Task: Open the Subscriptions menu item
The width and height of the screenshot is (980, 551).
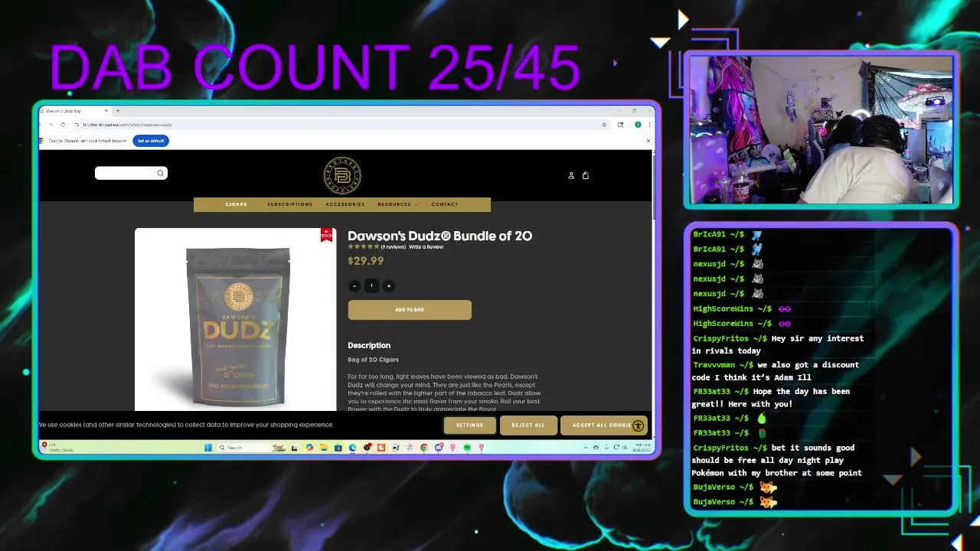Action: tap(289, 204)
